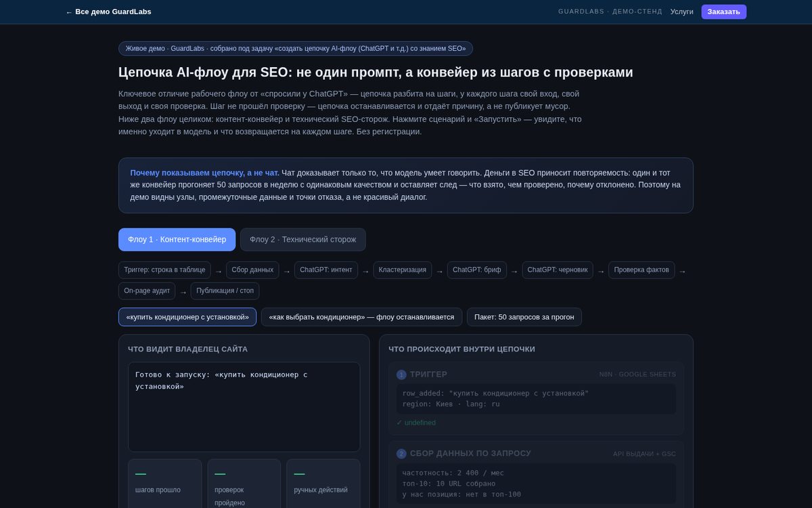Click the «Сбор данных» step chip
Screen dimensions: 812x508
pyautogui.click(x=252, y=270)
